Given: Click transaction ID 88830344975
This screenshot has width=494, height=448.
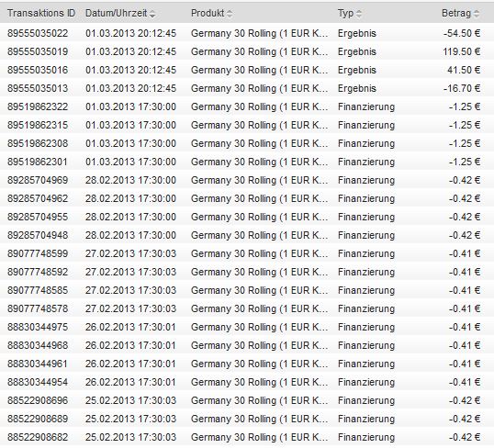Looking at the screenshot, I should click(38, 327).
